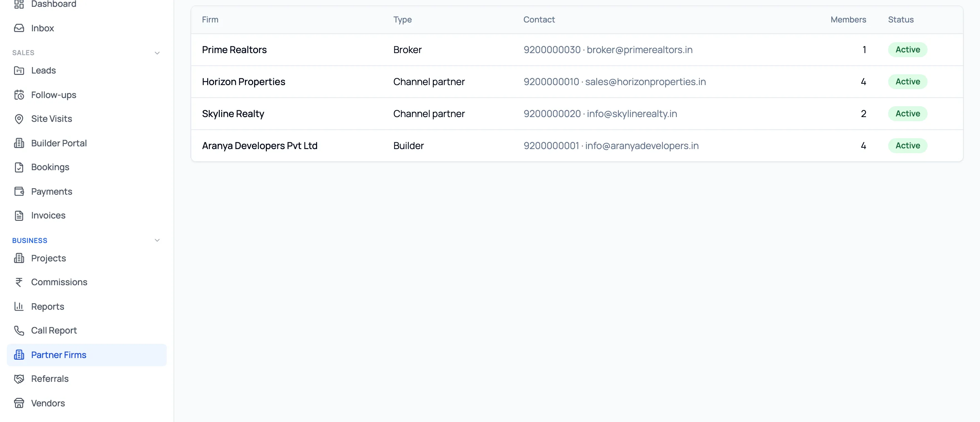Viewport: 980px width, 422px height.
Task: Go to Payments page
Action: (x=87, y=191)
